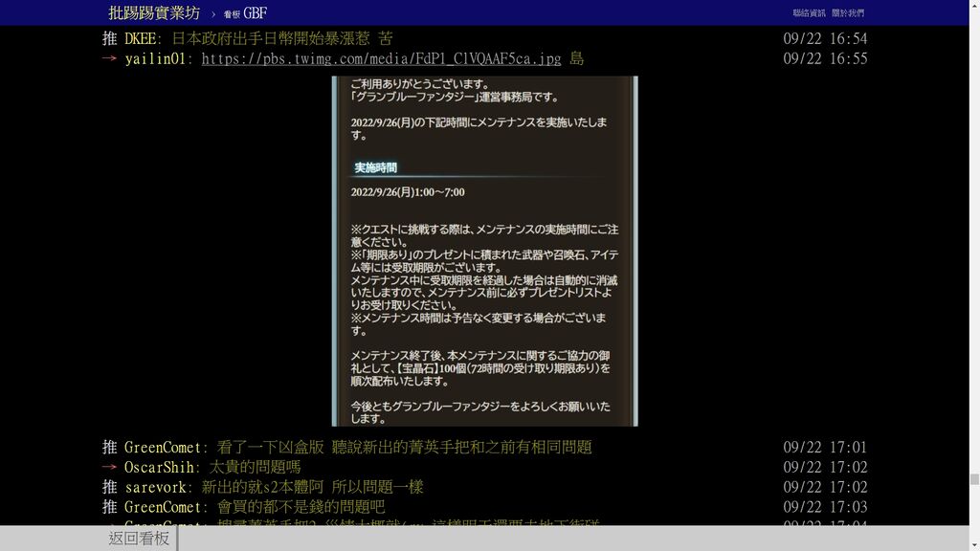Go to the GBF board link
Screen dimensions: 980x551
tap(246, 13)
